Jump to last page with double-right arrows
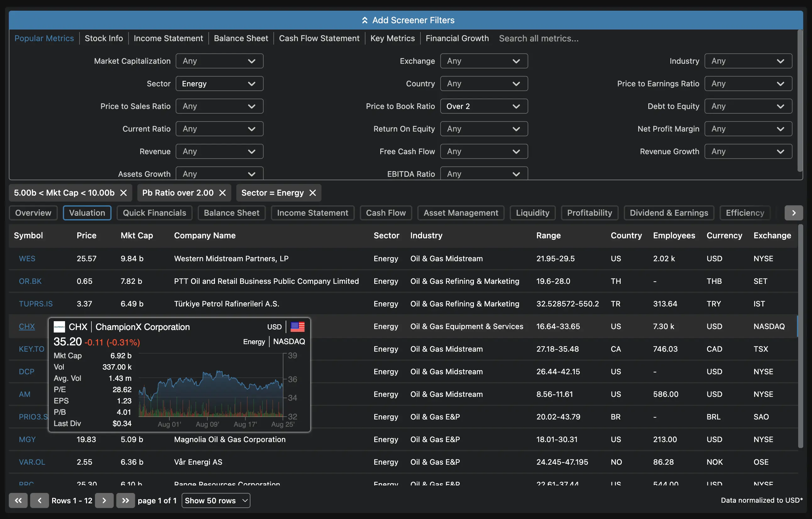 (125, 500)
